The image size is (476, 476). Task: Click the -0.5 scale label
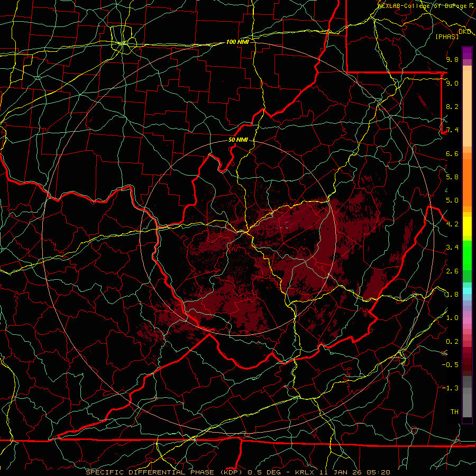point(450,365)
